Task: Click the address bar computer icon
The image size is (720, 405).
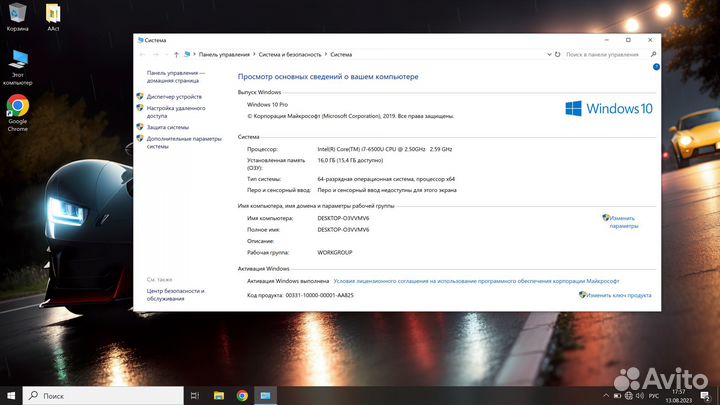Action: 187,54
